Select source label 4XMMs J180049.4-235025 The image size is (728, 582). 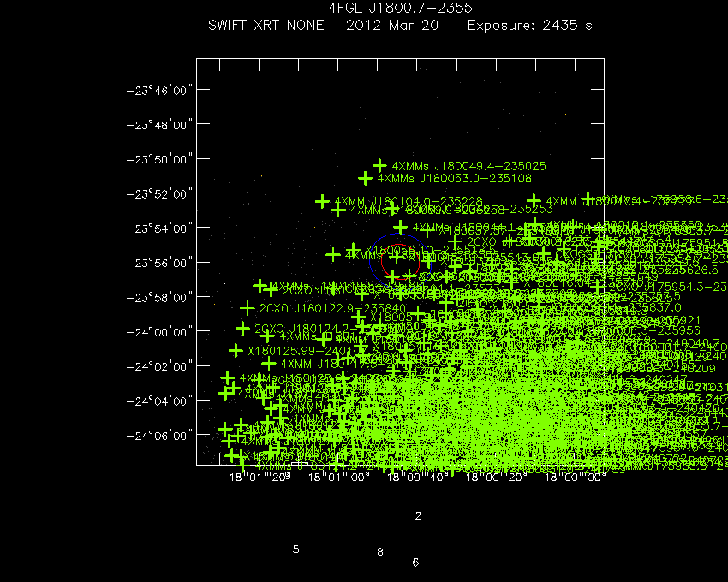(469, 166)
